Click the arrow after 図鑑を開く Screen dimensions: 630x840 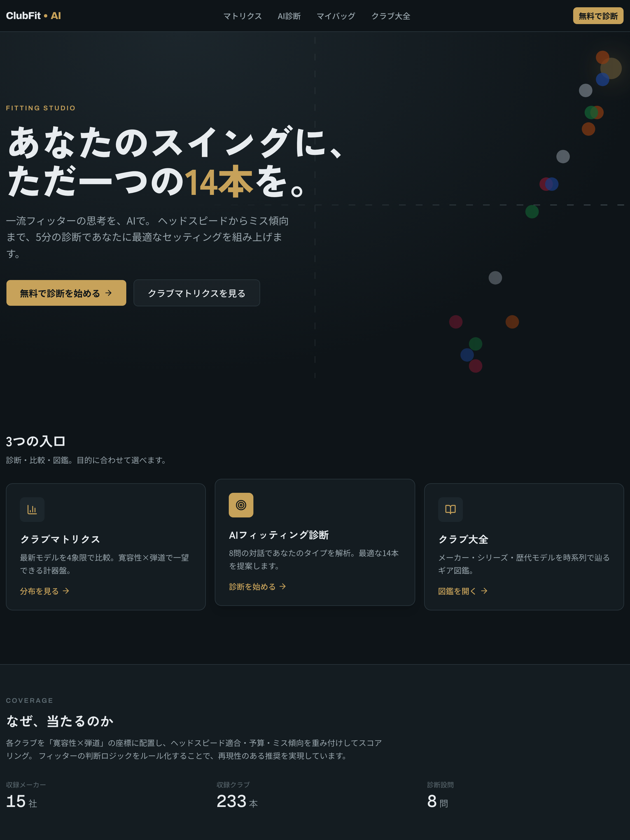tap(484, 591)
